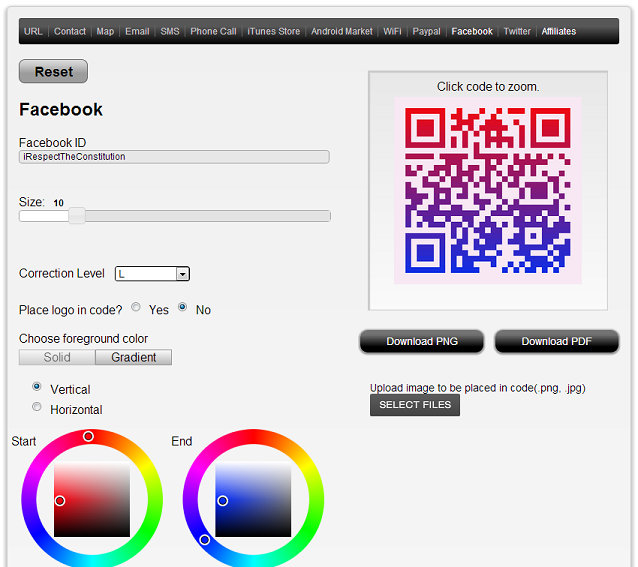Image resolution: width=638 pixels, height=567 pixels.
Task: Click the Start color saturation square marker
Action: [60, 501]
